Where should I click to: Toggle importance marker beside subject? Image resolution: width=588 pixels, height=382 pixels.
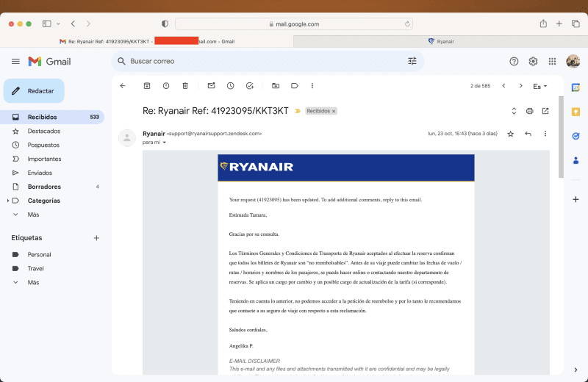click(x=298, y=111)
